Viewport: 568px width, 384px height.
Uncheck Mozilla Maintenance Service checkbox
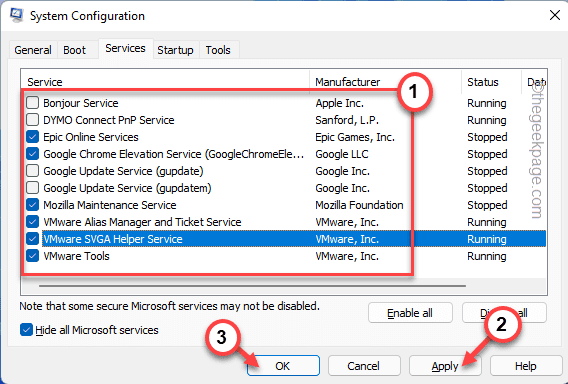(x=33, y=205)
